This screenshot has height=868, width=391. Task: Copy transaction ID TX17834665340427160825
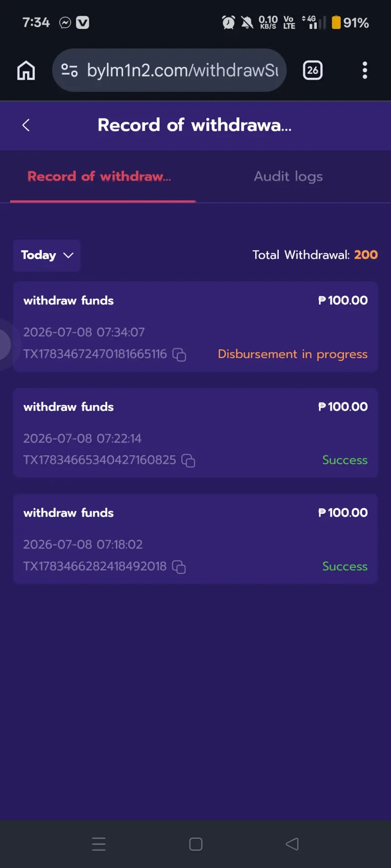point(188,461)
